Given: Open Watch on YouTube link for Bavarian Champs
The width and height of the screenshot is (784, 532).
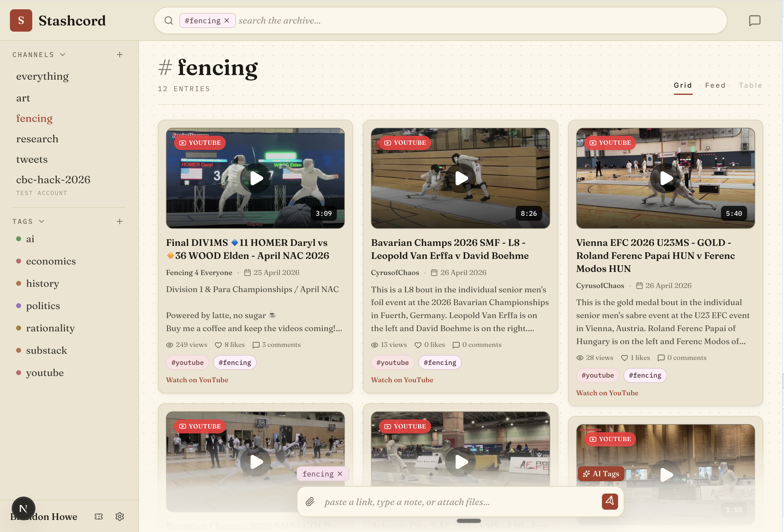Looking at the screenshot, I should coord(402,379).
